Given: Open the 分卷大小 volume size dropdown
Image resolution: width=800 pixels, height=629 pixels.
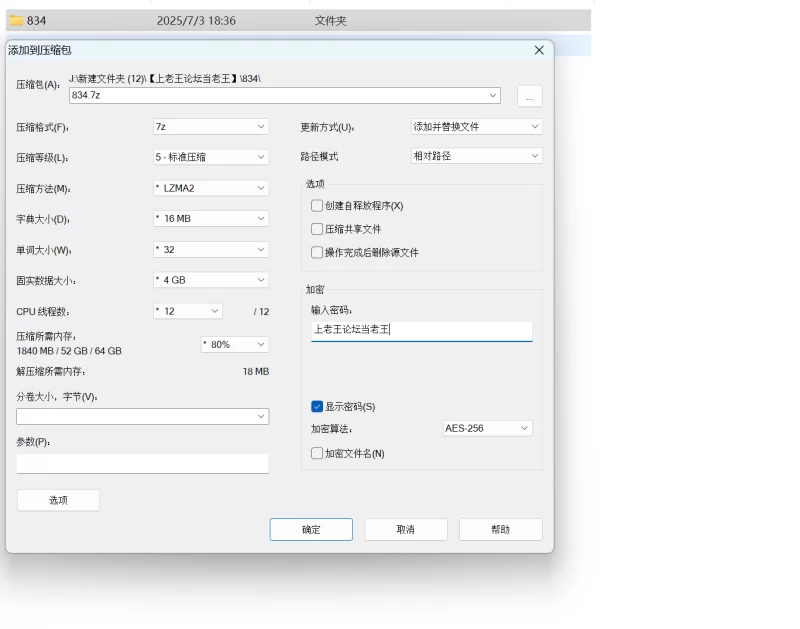Looking at the screenshot, I should pos(142,416).
